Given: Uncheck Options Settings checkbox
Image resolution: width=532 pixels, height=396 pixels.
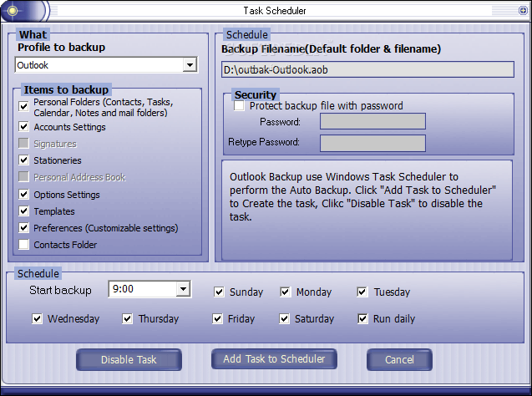Looking at the screenshot, I should pyautogui.click(x=23, y=194).
